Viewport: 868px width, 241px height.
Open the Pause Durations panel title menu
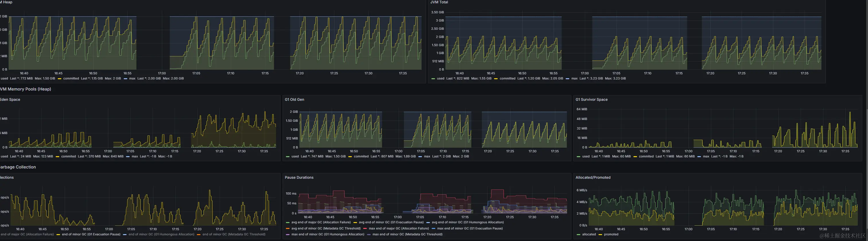tap(299, 178)
